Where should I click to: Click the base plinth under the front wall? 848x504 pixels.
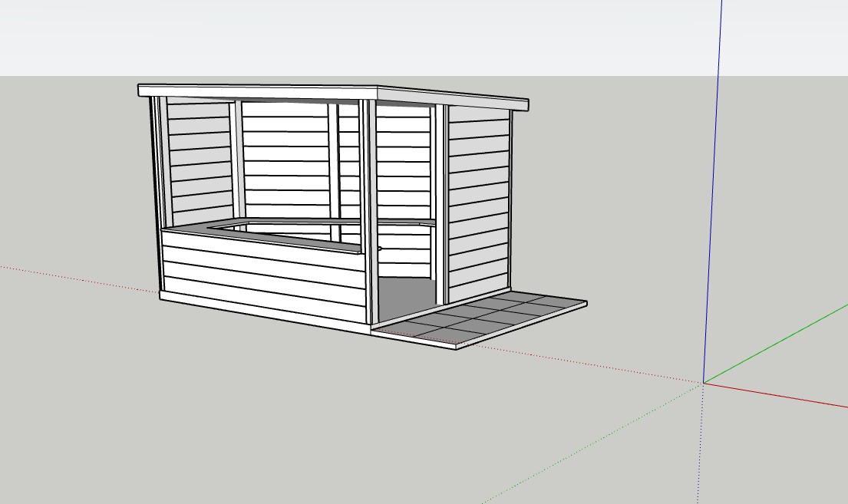265,311
